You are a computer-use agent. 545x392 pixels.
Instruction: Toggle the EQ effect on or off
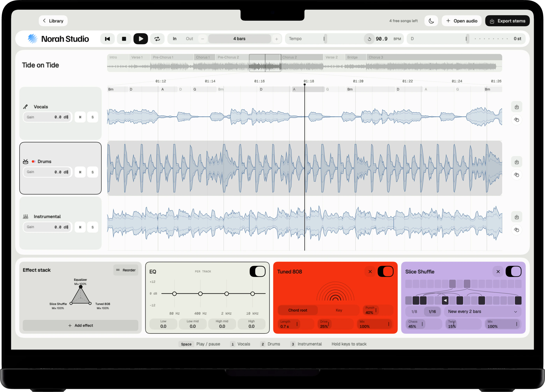click(257, 272)
